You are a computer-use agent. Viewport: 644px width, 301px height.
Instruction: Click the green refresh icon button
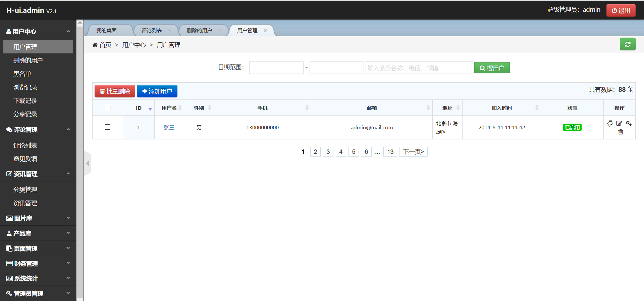(628, 44)
